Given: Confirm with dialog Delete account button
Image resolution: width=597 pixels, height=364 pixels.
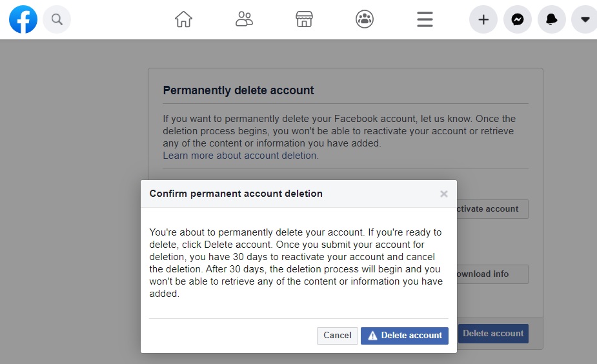Looking at the screenshot, I should coord(405,336).
